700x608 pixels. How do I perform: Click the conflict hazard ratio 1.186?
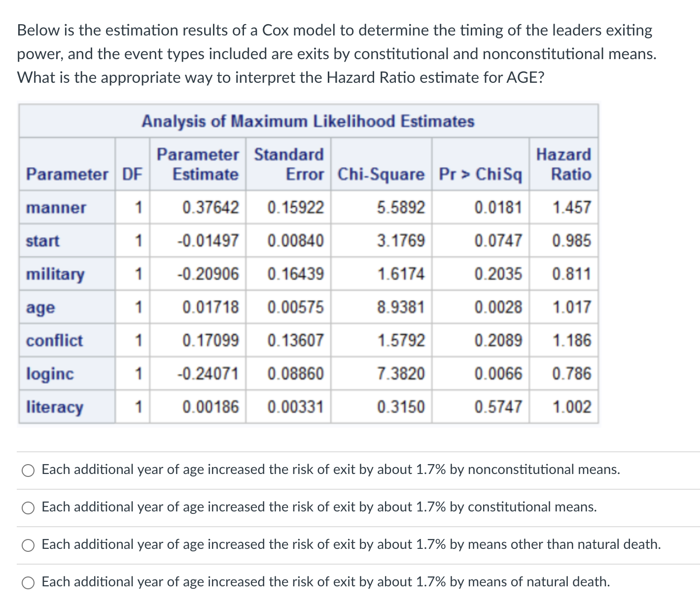point(571,340)
